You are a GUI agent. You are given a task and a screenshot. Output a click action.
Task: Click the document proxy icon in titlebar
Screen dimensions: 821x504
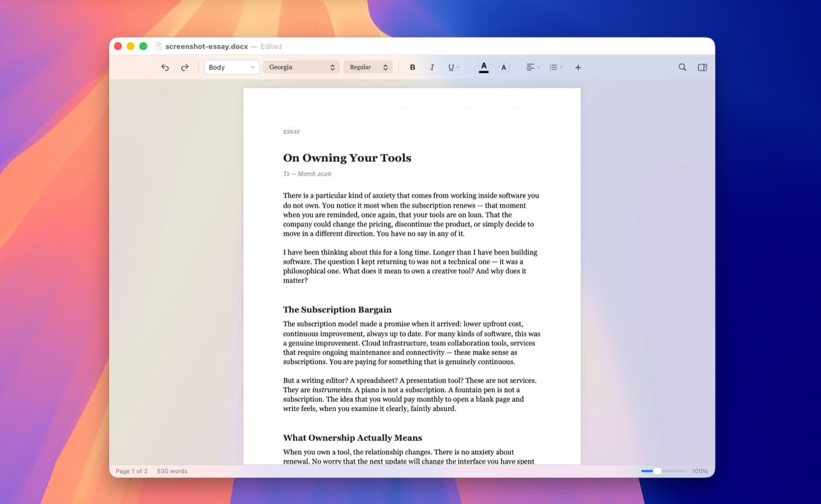pyautogui.click(x=157, y=46)
